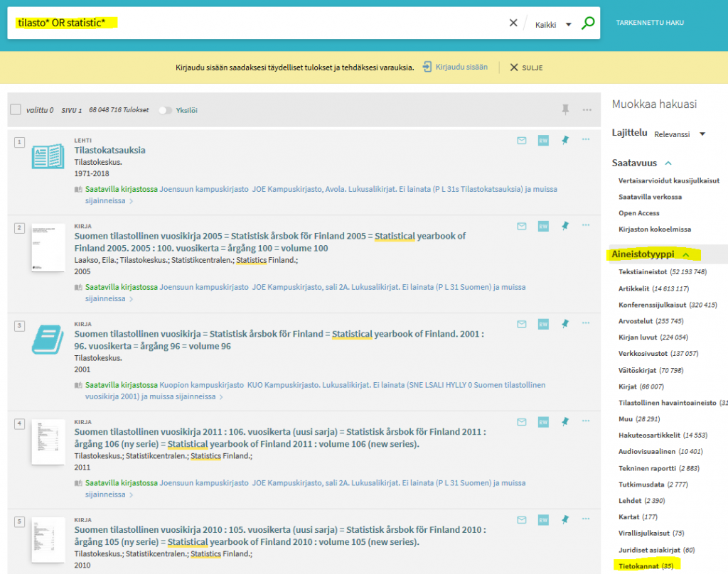Filter by Vertaisarvioidut kausijulkaisut

tap(668, 180)
